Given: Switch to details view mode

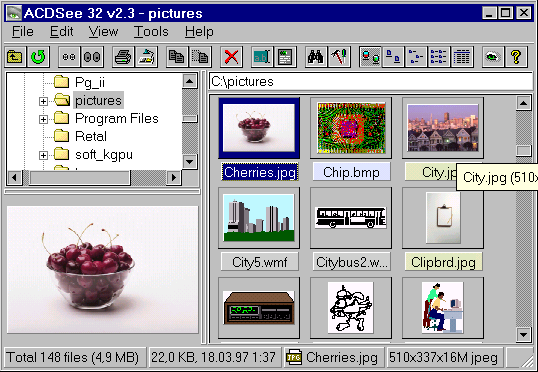Looking at the screenshot, I should pyautogui.click(x=462, y=57).
